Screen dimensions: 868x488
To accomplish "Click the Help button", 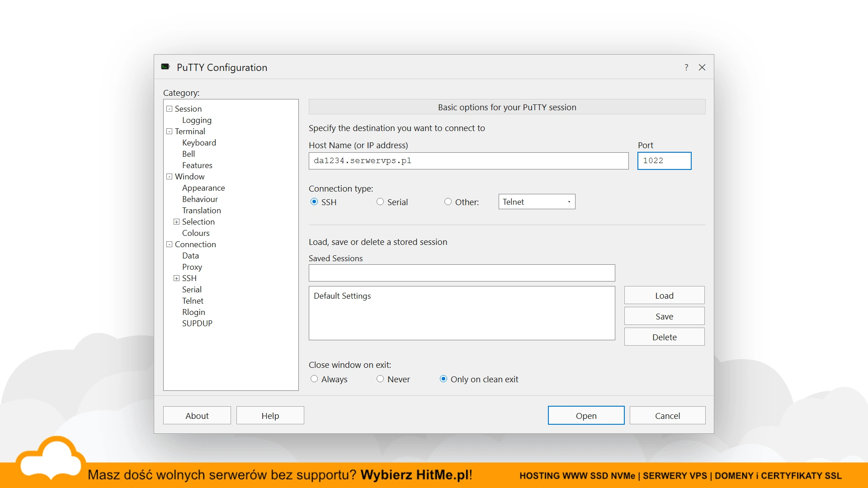I will coord(270,415).
